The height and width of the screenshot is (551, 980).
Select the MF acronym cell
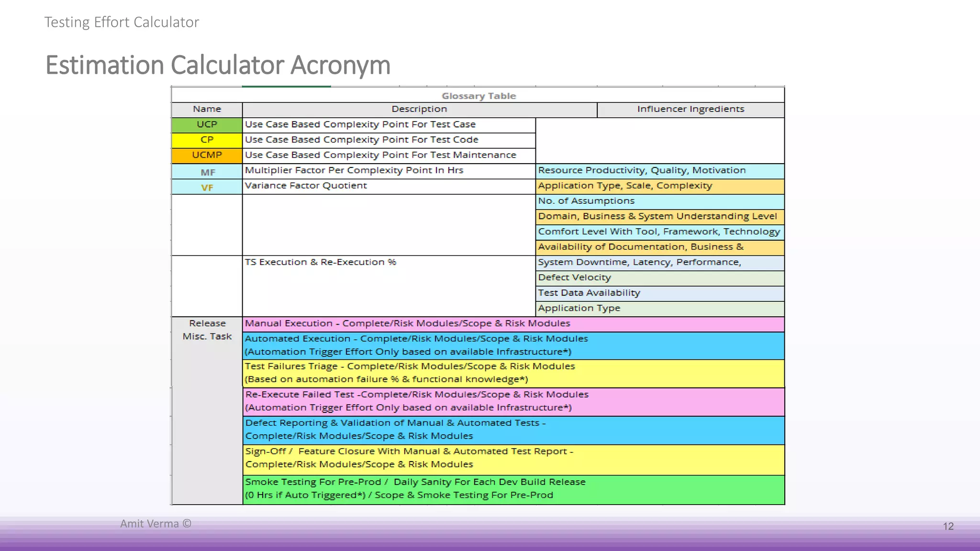coord(207,172)
